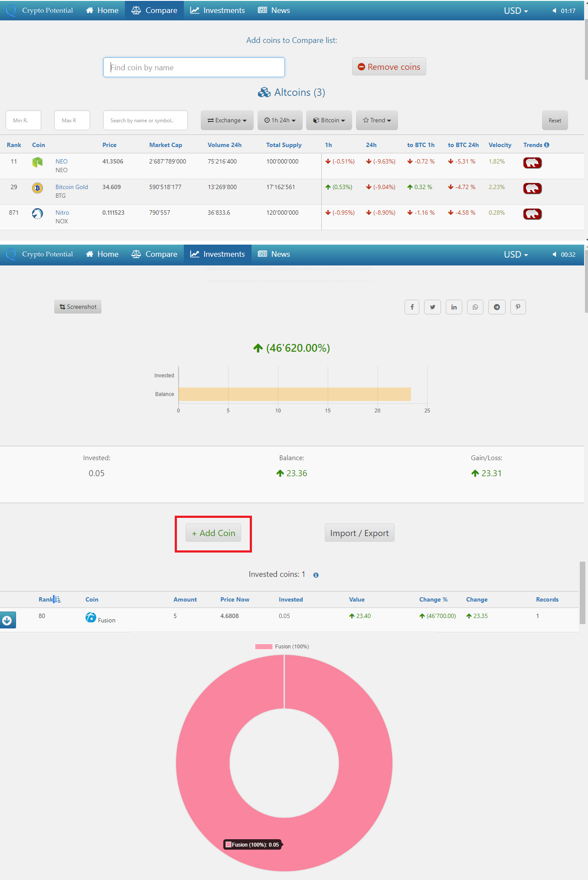Open the Bitcoin Gold coin link

(72, 187)
